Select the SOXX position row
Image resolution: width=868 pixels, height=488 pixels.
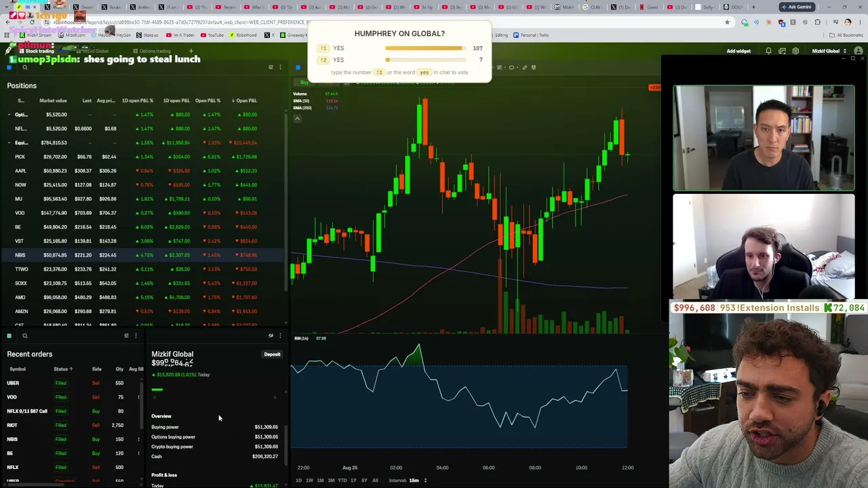[142, 283]
